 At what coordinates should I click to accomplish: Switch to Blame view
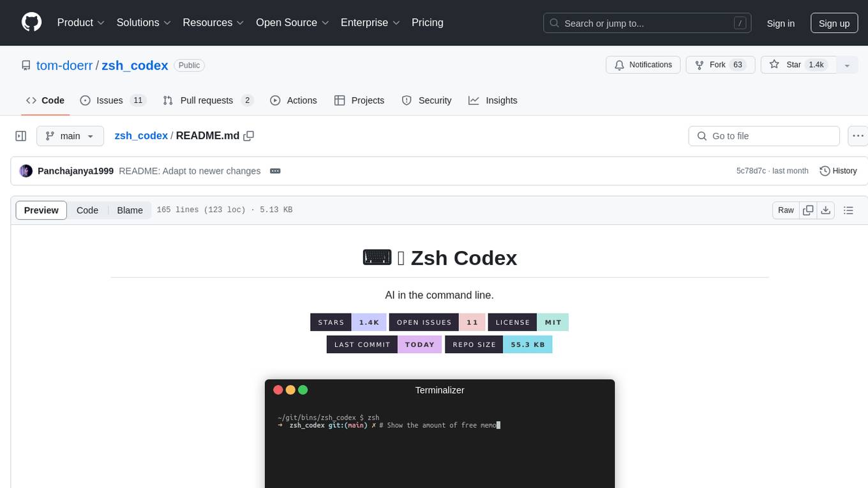click(130, 210)
